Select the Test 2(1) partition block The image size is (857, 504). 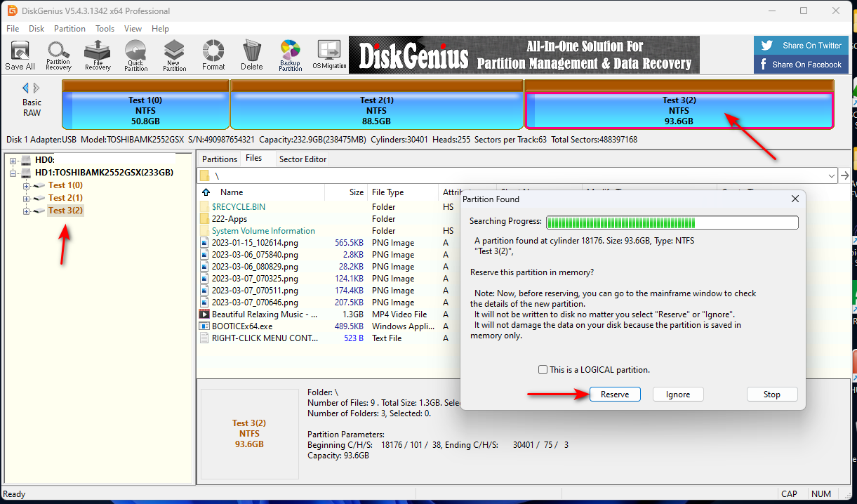377,105
